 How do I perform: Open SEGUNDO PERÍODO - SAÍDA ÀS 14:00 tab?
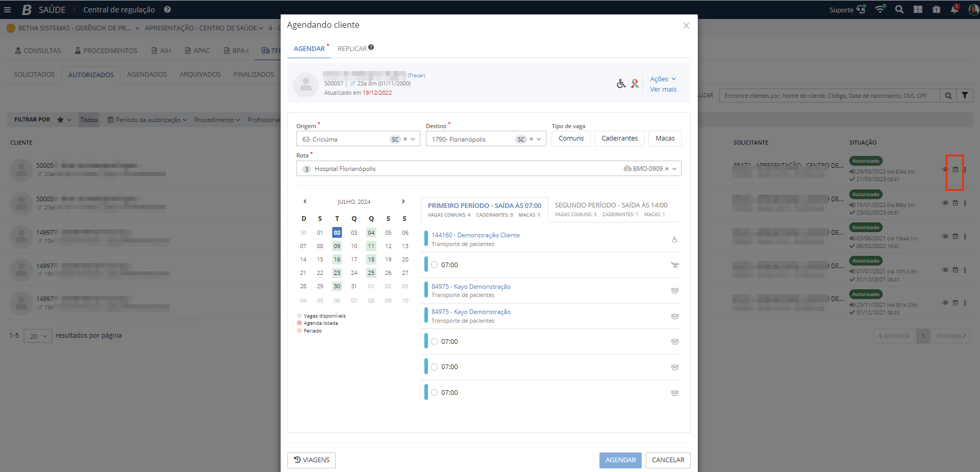(611, 209)
